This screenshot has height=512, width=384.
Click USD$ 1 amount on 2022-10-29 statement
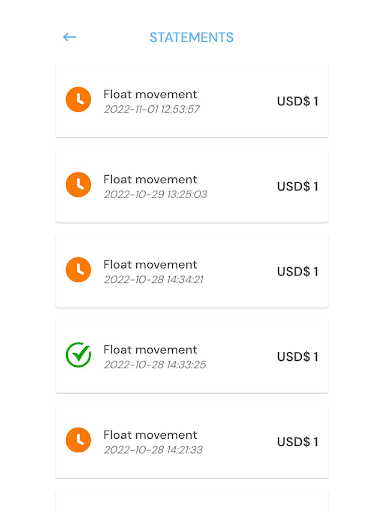coord(297,186)
